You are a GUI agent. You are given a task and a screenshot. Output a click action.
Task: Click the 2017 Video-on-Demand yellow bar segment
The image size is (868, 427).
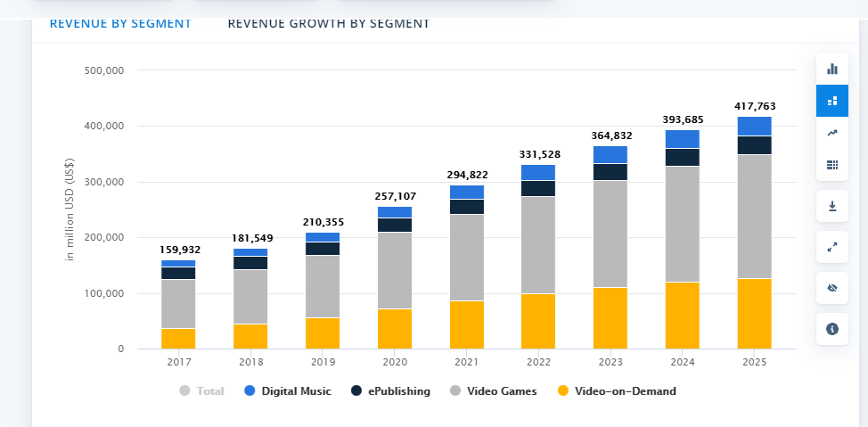coord(178,339)
